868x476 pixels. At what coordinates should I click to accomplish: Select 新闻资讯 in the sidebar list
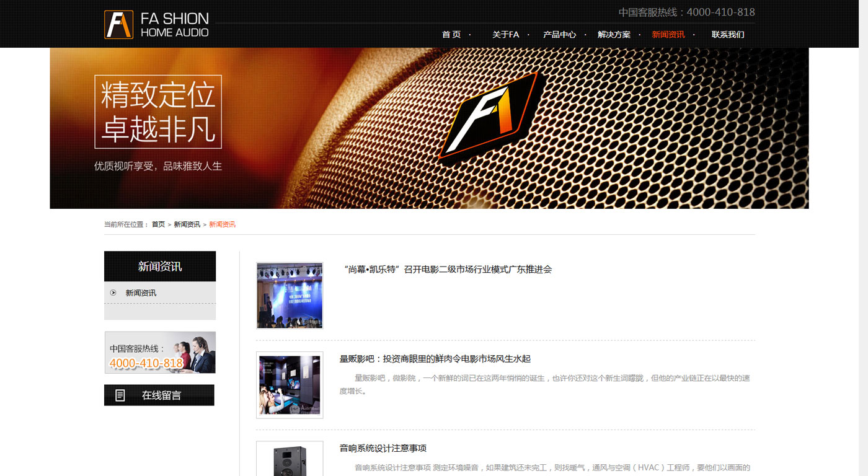point(141,293)
